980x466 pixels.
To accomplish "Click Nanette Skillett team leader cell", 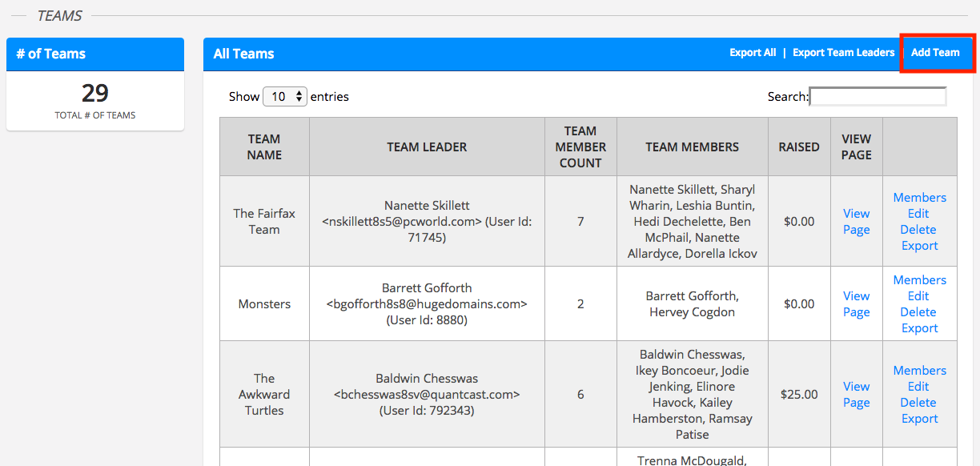I will point(427,222).
